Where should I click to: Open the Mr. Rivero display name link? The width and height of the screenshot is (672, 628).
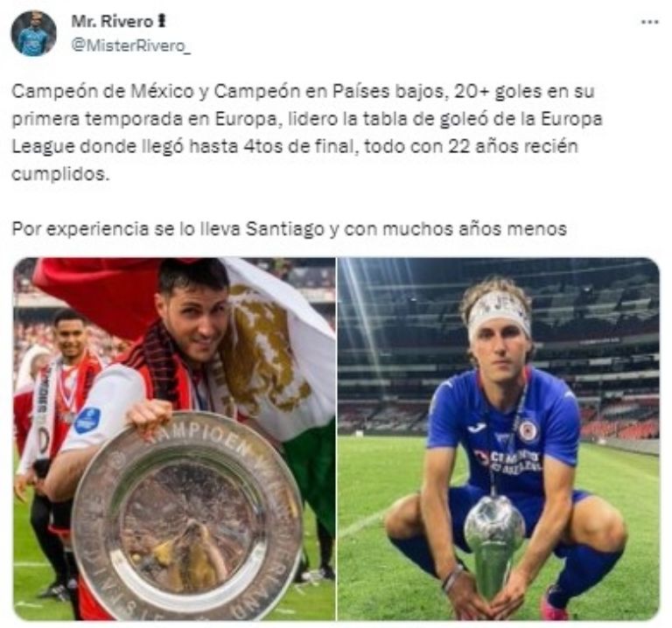112,21
